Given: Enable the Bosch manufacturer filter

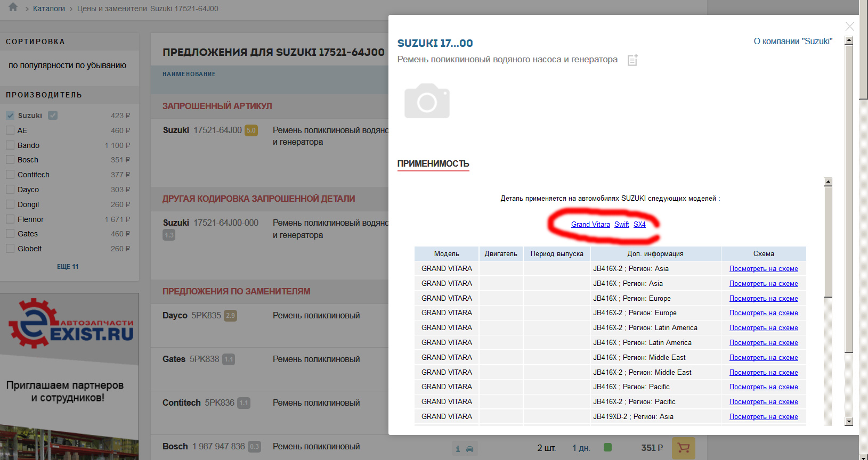Looking at the screenshot, I should [10, 160].
